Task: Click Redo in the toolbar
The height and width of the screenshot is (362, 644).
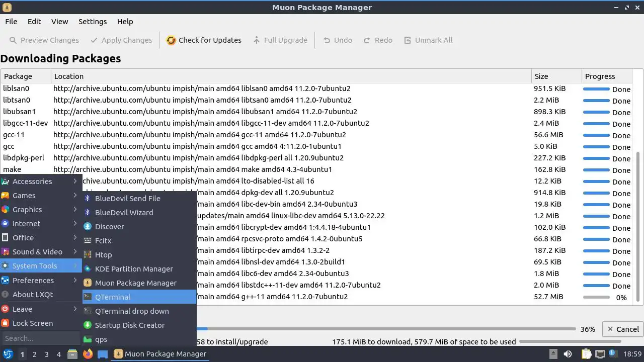Action: tap(378, 40)
